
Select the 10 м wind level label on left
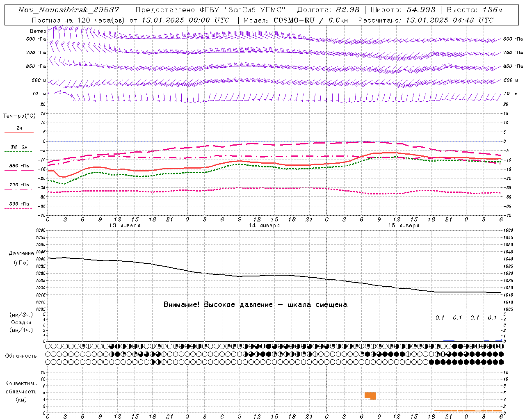[x=39, y=94]
